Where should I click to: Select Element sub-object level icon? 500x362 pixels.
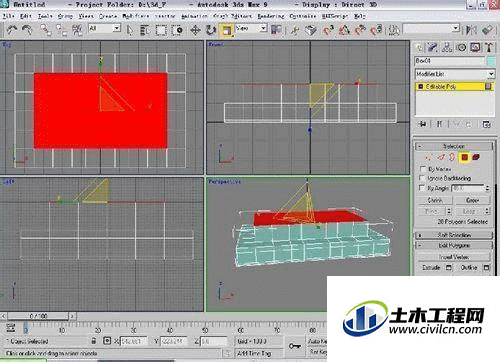tap(476, 157)
